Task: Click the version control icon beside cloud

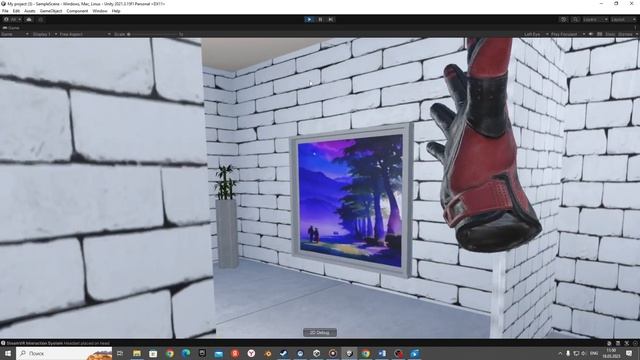Action: (40, 19)
